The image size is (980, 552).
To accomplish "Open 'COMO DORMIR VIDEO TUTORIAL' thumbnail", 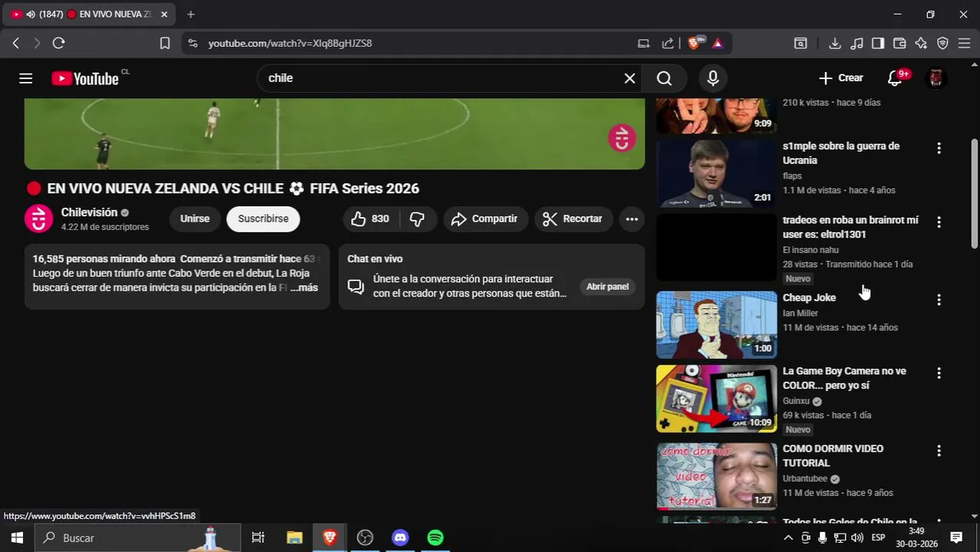I will (716, 476).
